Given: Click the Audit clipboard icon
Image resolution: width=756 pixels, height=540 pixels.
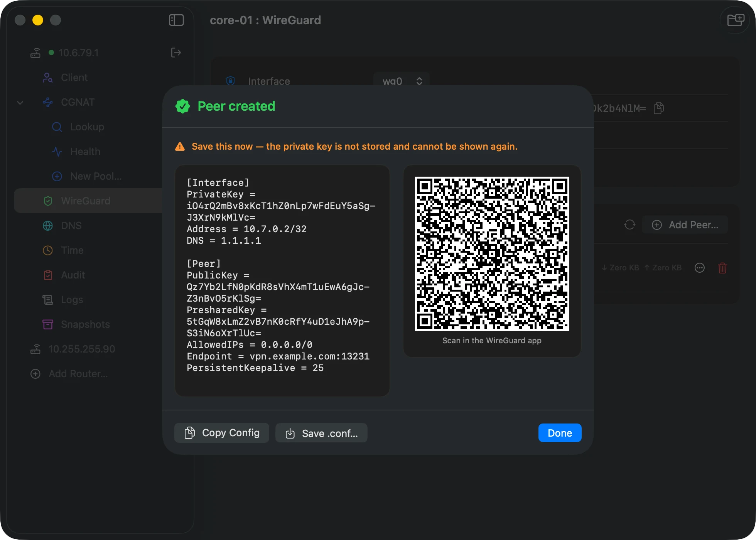Looking at the screenshot, I should coord(48,275).
